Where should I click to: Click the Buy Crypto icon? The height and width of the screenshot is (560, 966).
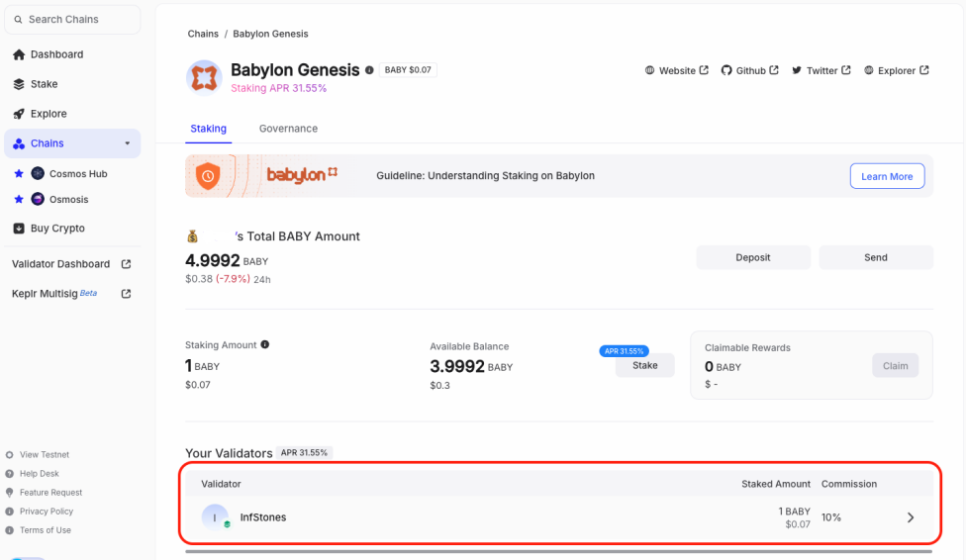[x=19, y=228]
